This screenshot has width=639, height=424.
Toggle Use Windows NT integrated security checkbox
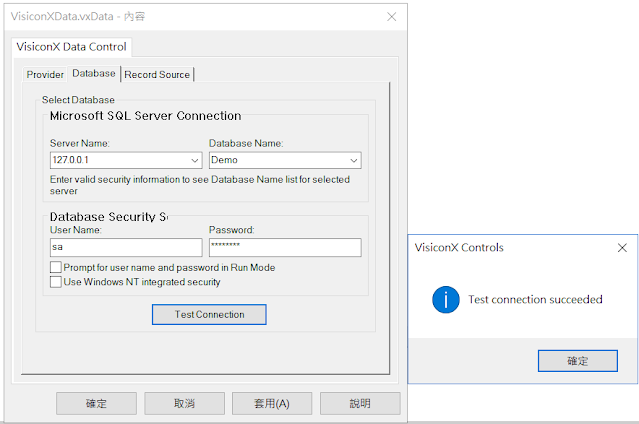tap(56, 282)
